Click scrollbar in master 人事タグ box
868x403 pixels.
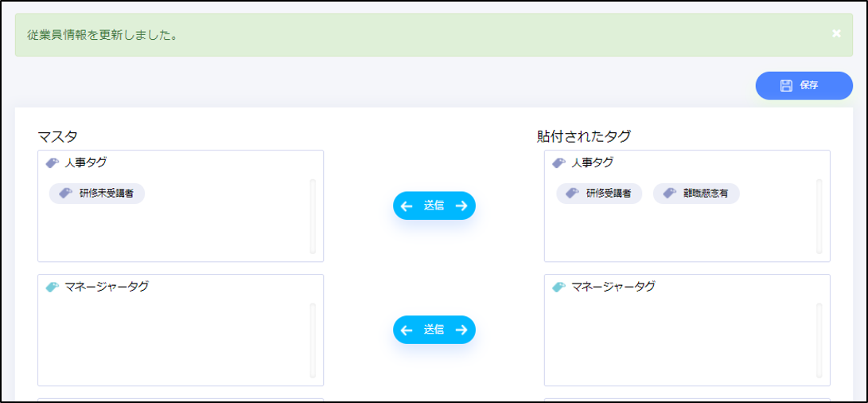(x=313, y=217)
